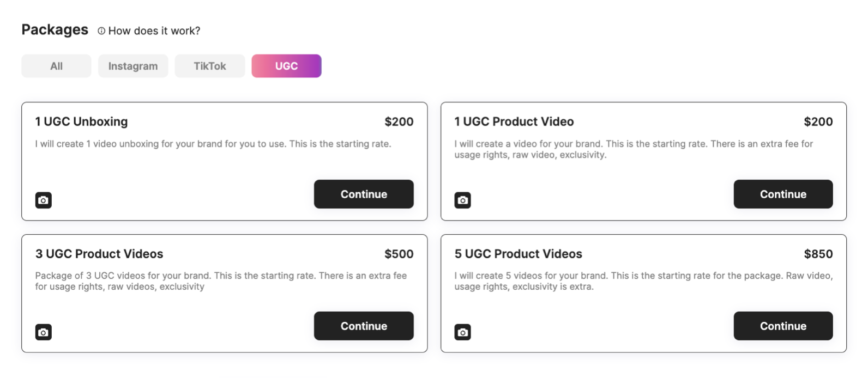Click the Packages heading

55,30
